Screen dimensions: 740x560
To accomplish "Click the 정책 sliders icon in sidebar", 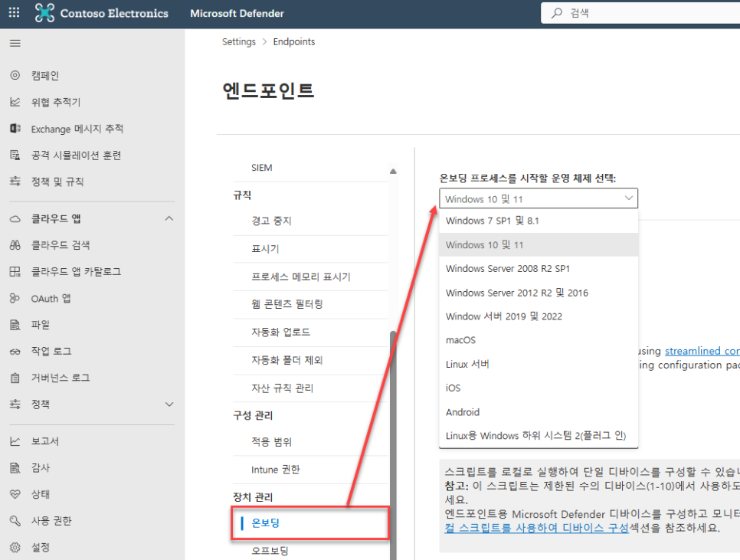I will (x=15, y=404).
